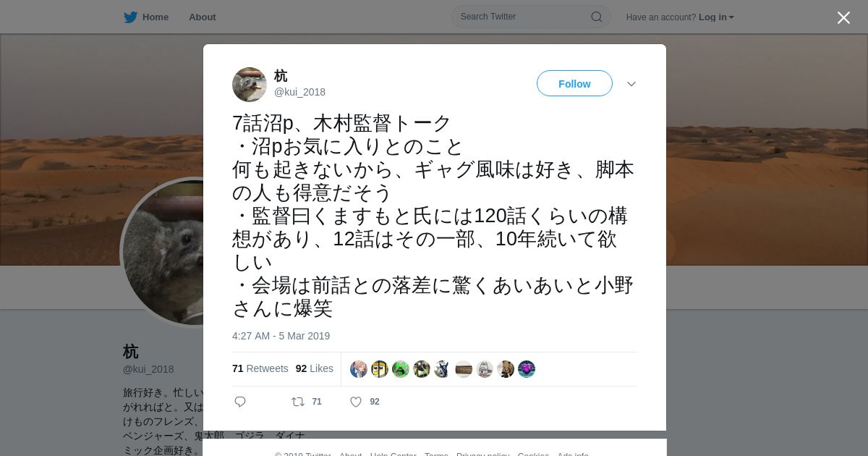Click the first liker avatar thumbnail
This screenshot has width=868, height=456.
point(359,369)
